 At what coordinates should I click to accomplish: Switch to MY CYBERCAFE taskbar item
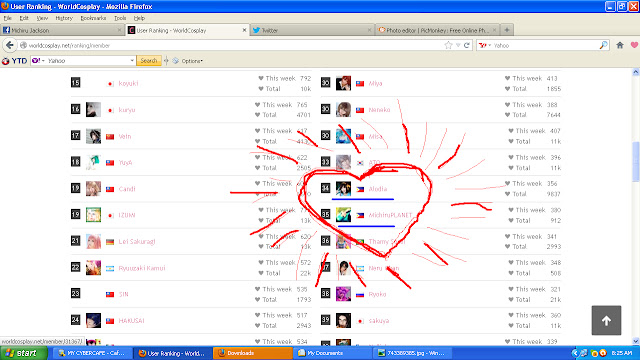[93, 353]
